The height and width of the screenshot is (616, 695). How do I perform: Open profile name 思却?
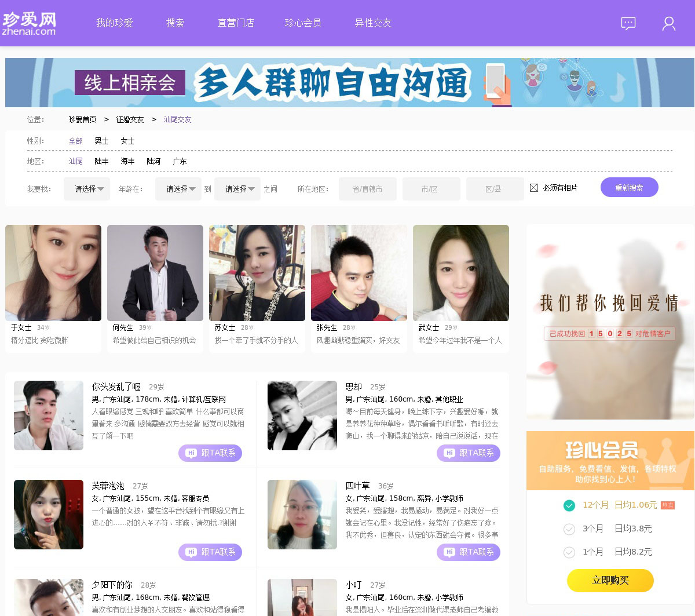coord(354,387)
